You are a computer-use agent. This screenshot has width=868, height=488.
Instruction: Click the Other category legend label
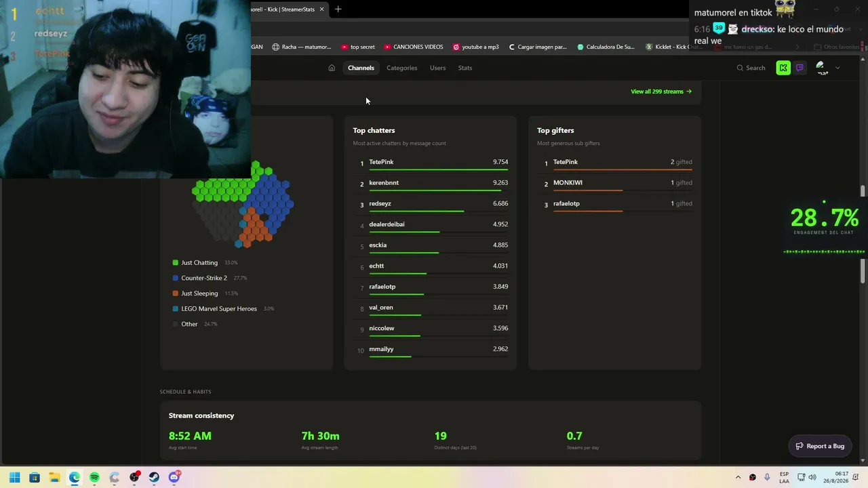[x=189, y=324]
